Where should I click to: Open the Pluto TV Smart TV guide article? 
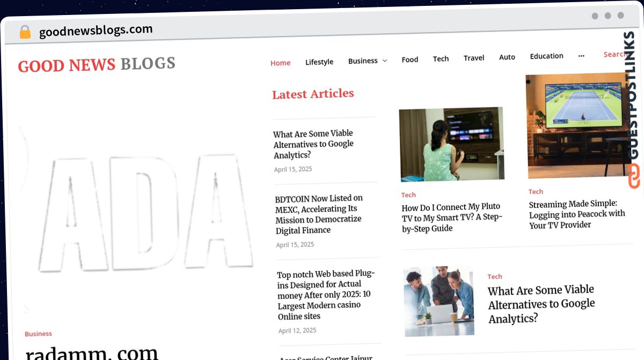(451, 217)
